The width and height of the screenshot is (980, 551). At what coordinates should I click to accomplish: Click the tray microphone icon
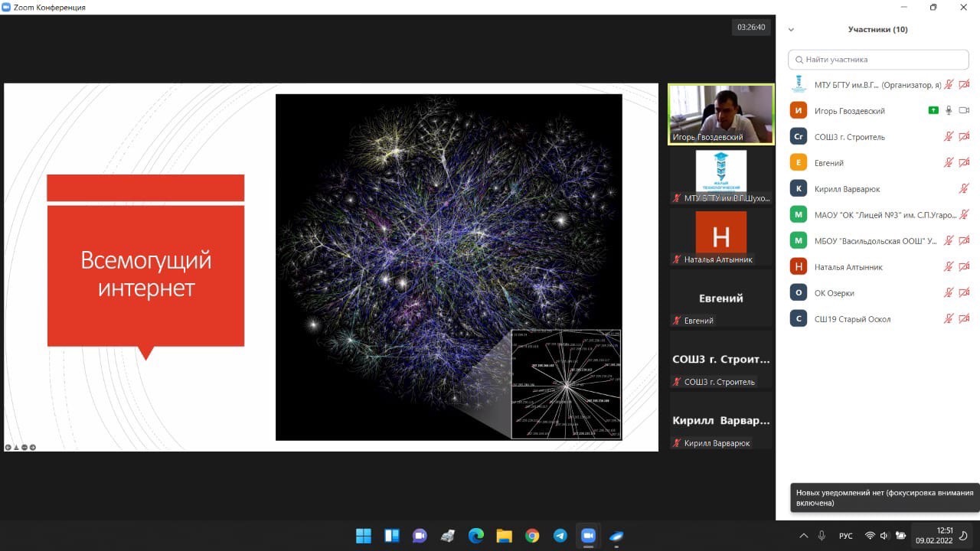(x=822, y=535)
